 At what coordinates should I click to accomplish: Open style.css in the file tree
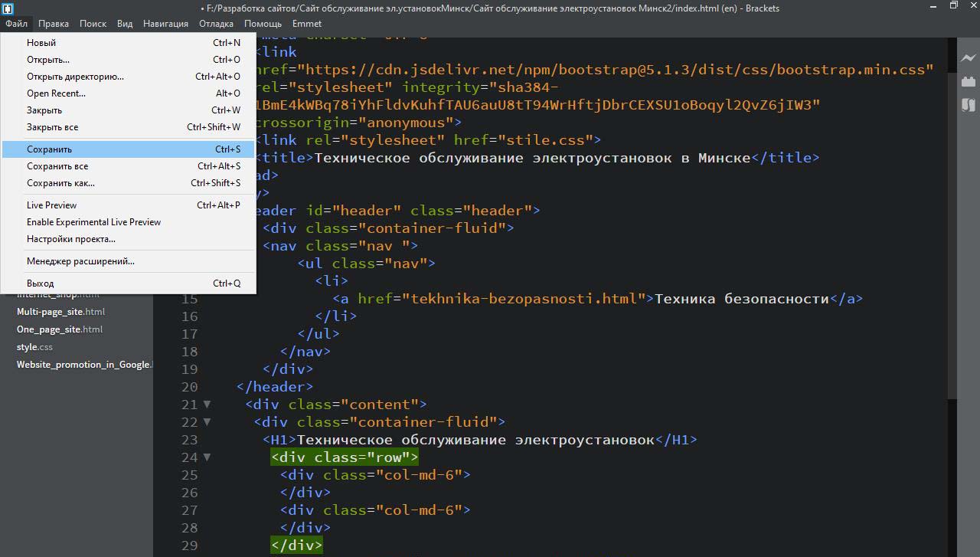click(34, 347)
